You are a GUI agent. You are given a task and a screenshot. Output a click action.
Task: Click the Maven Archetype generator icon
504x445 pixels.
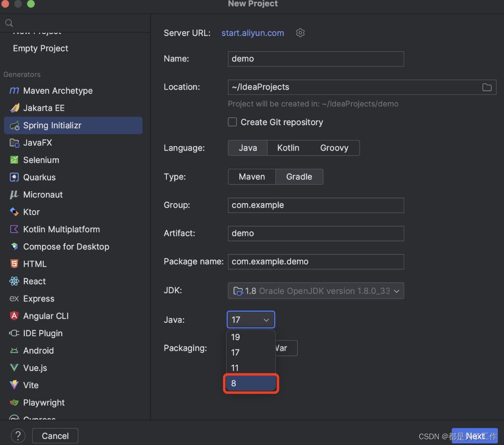[14, 91]
